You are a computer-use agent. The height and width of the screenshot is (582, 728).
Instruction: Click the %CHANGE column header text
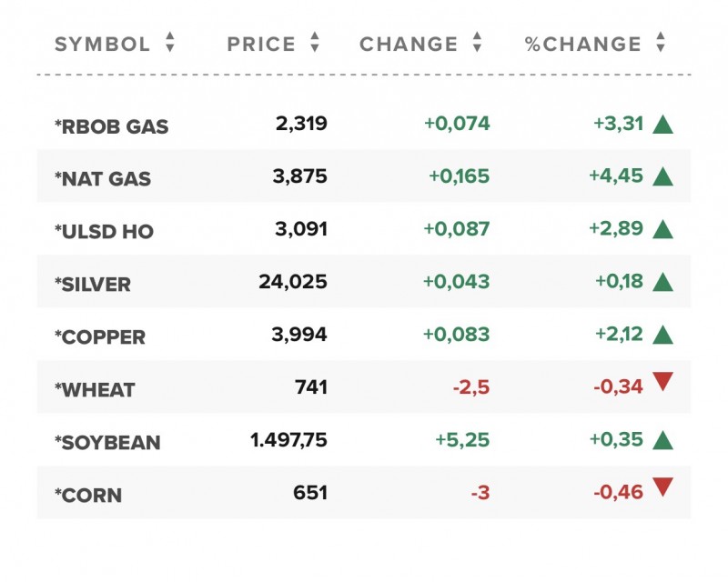pyautogui.click(x=582, y=44)
